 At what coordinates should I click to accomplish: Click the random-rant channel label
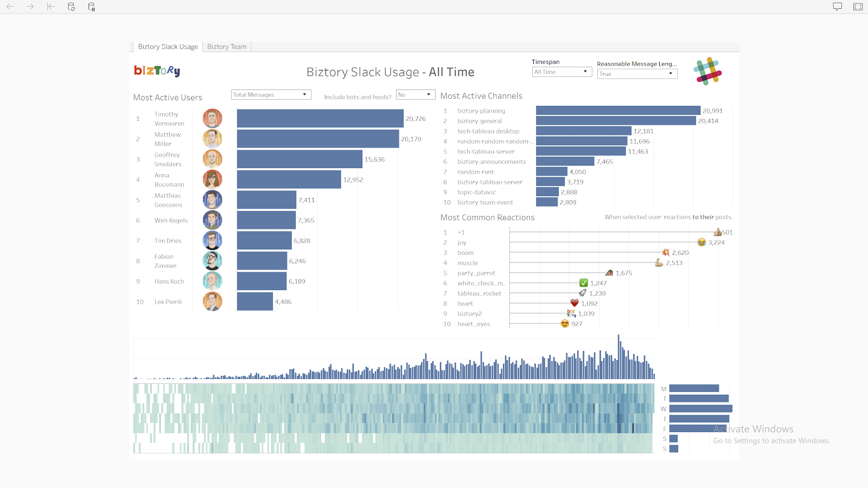(475, 172)
